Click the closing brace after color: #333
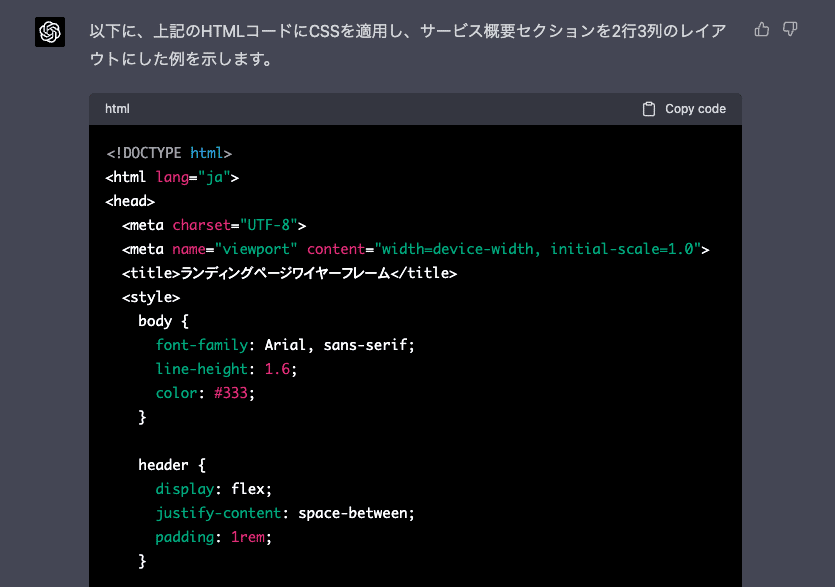This screenshot has height=587, width=835. 142,417
